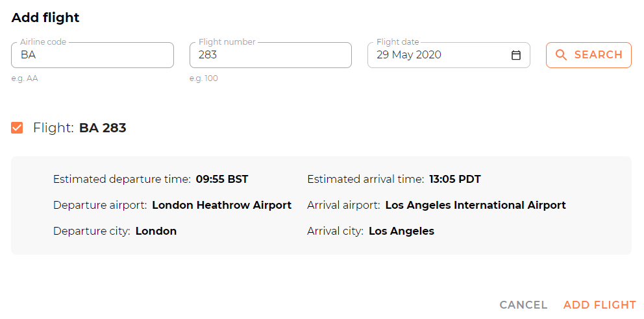The image size is (644, 319).
Task: Select the bold BA 283 flight label
Action: pos(103,128)
